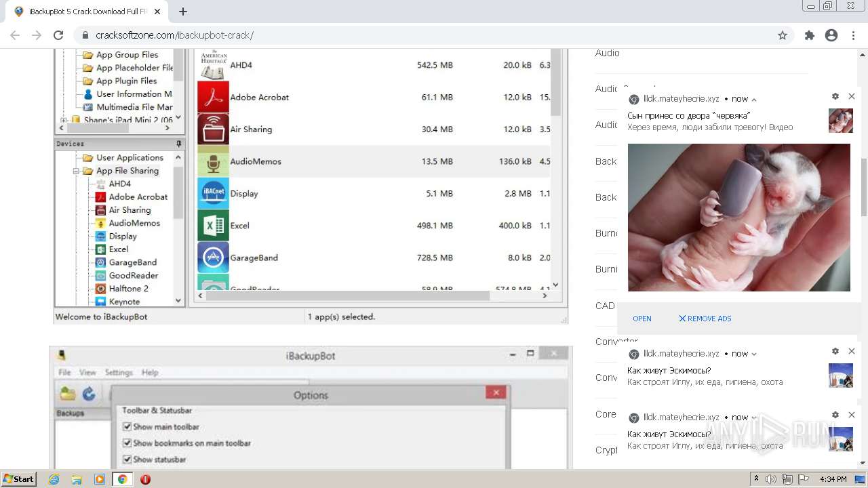Viewport: 868px width, 488px height.
Task: Open a new browser tab
Action: (183, 12)
